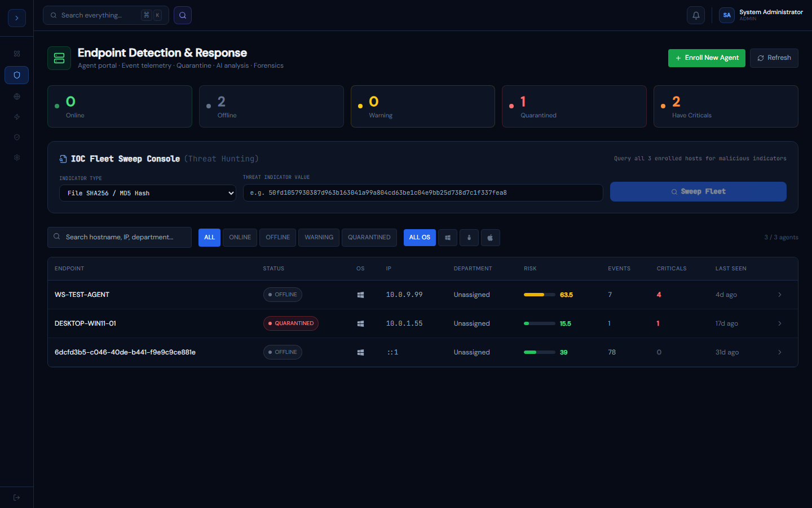Open the dashboard grid icon in sidebar
The image size is (812, 508).
[x=17, y=54]
